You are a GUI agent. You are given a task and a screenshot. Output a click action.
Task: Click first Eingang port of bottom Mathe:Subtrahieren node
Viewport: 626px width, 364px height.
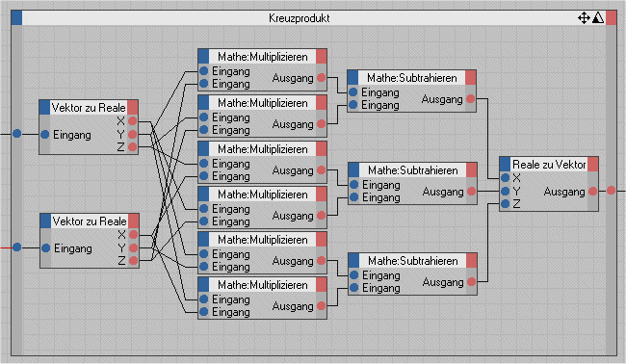pyautogui.click(x=353, y=275)
